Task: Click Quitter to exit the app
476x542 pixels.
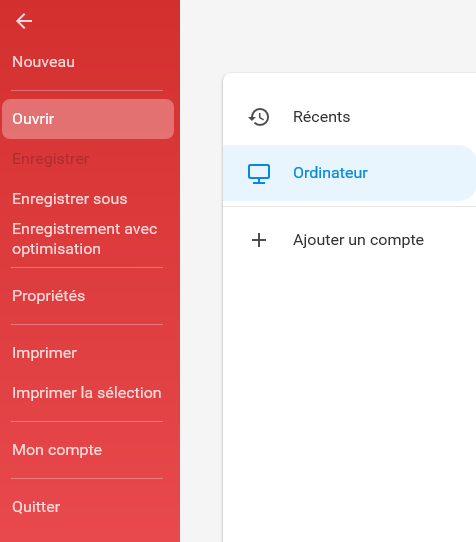Action: pyautogui.click(x=36, y=507)
